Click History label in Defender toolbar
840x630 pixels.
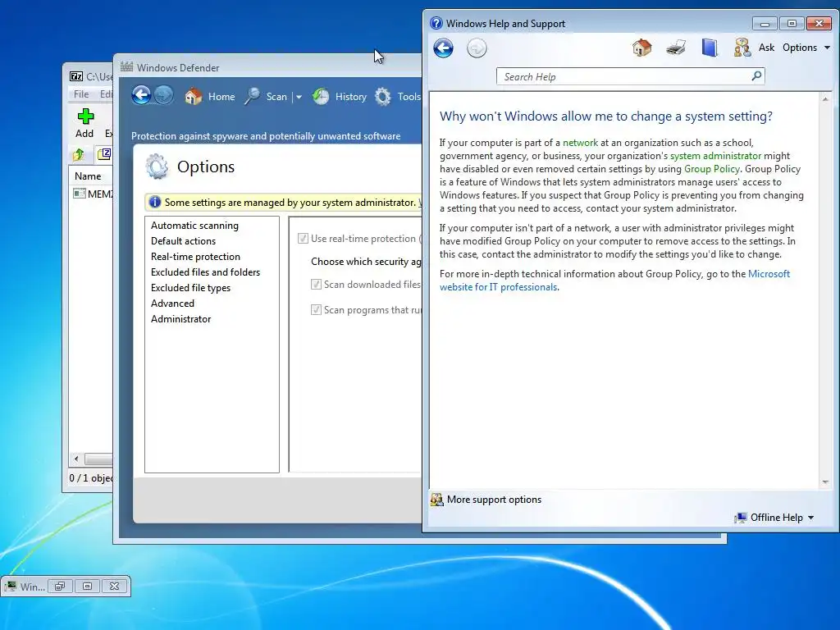click(350, 97)
